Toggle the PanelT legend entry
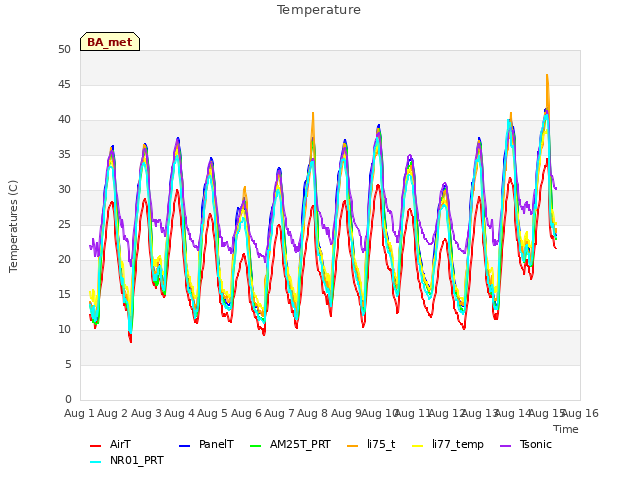Viewport: 640px width, 480px height. [207, 444]
